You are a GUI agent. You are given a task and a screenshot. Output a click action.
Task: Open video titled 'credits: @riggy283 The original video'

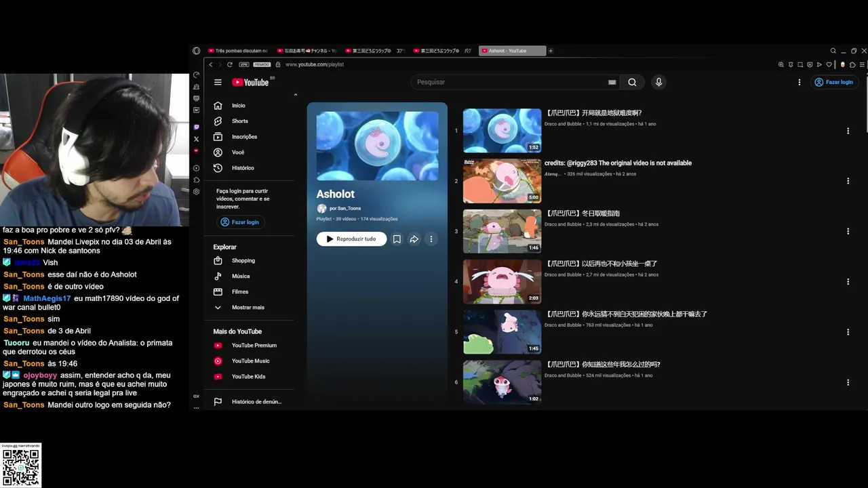[x=618, y=163]
